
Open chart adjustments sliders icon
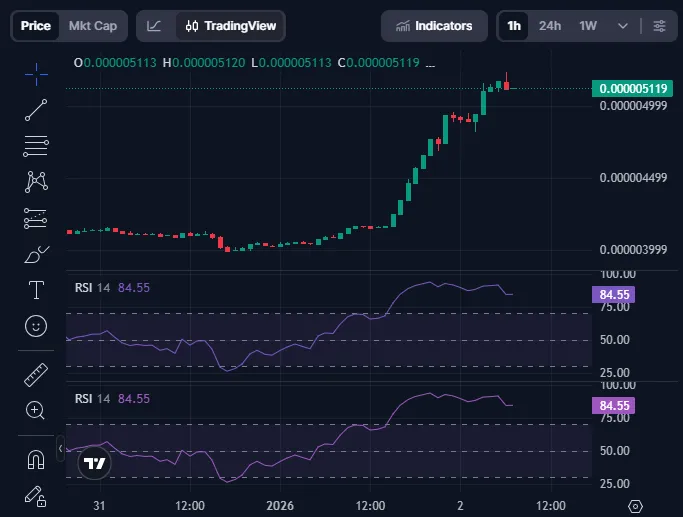click(x=659, y=26)
